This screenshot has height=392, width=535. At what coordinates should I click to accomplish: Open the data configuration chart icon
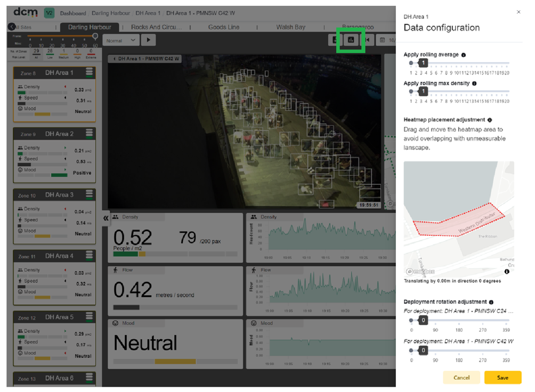pos(351,40)
